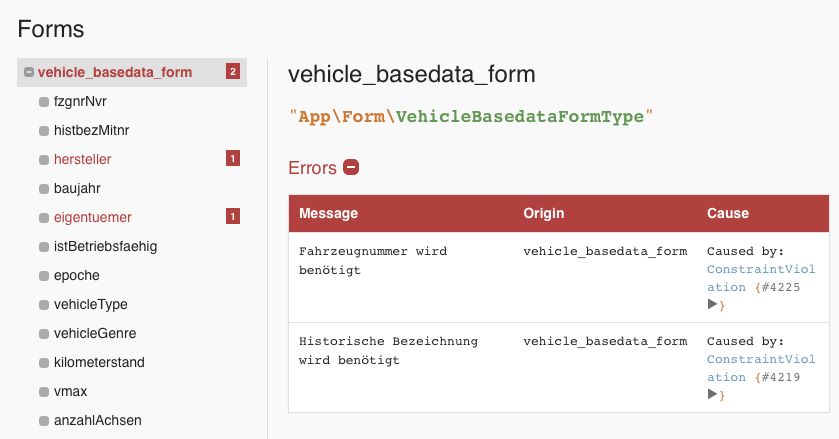Collapse the vehicle_basedata_form tree node

click(29, 72)
